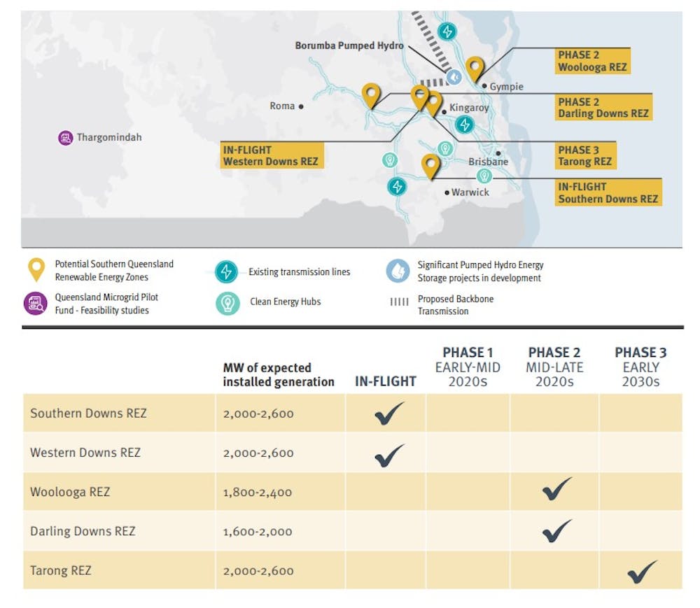
Task: Select the legend Queensland Microgrid Pilot Fund icon
Action: 35,304
